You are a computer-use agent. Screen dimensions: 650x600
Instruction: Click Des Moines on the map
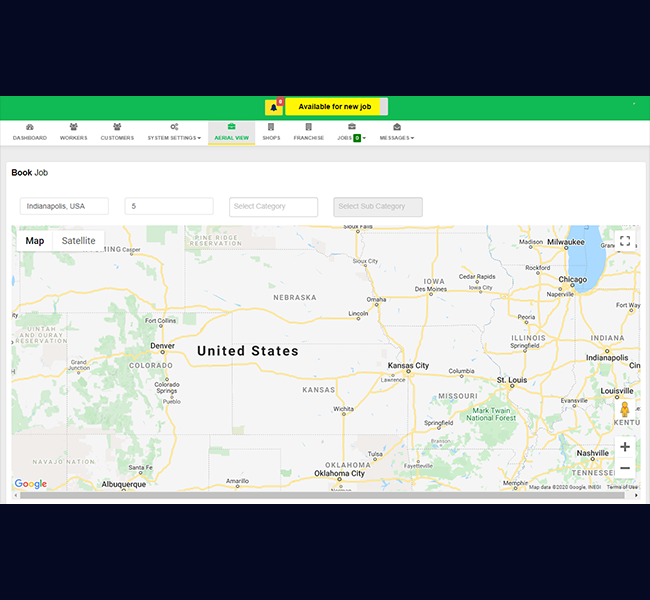(431, 289)
